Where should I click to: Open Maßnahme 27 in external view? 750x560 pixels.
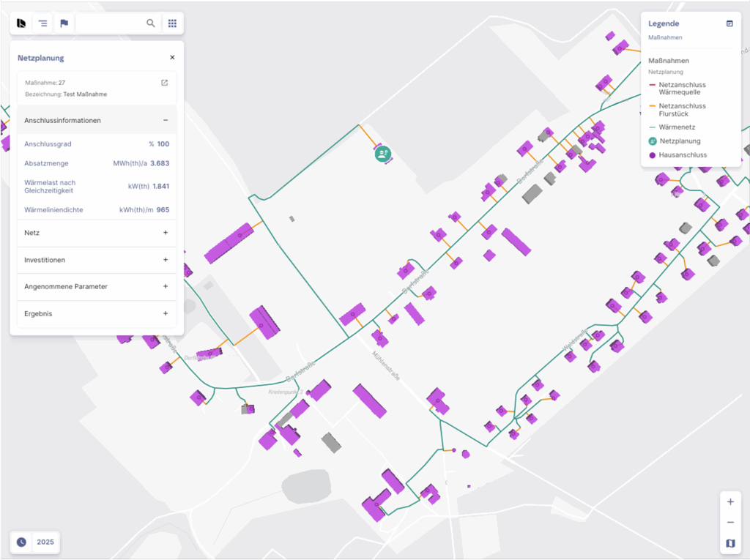click(165, 83)
